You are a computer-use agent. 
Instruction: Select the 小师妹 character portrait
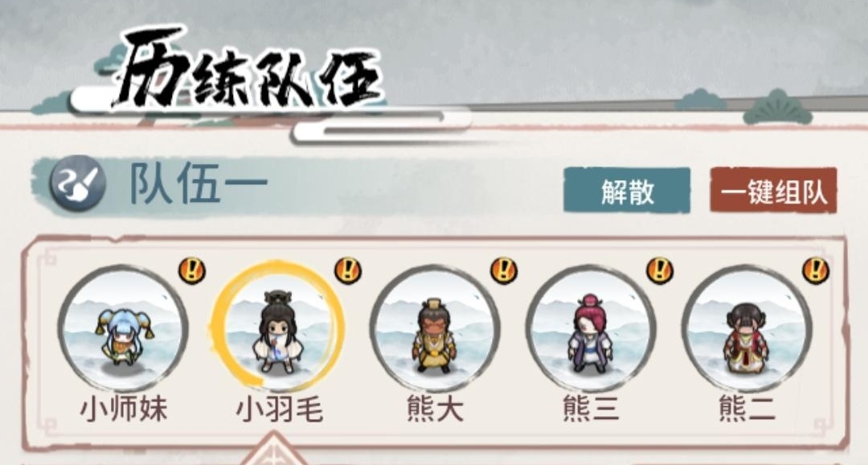click(124, 329)
